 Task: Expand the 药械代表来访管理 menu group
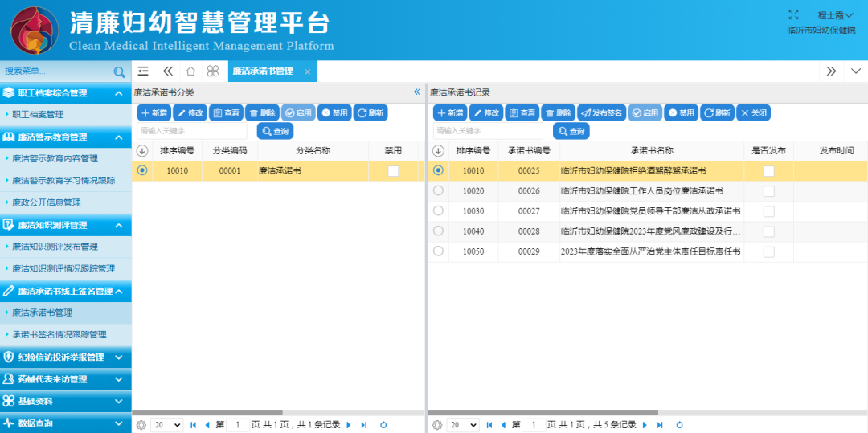pyautogui.click(x=118, y=379)
